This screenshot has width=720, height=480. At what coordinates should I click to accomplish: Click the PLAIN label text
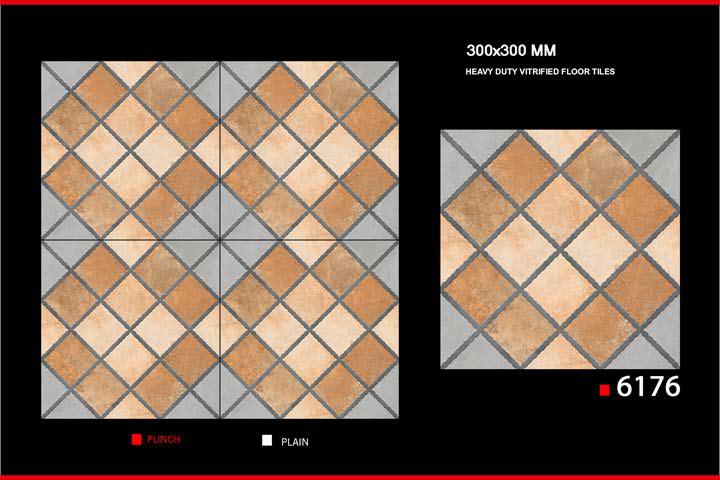pos(295,442)
